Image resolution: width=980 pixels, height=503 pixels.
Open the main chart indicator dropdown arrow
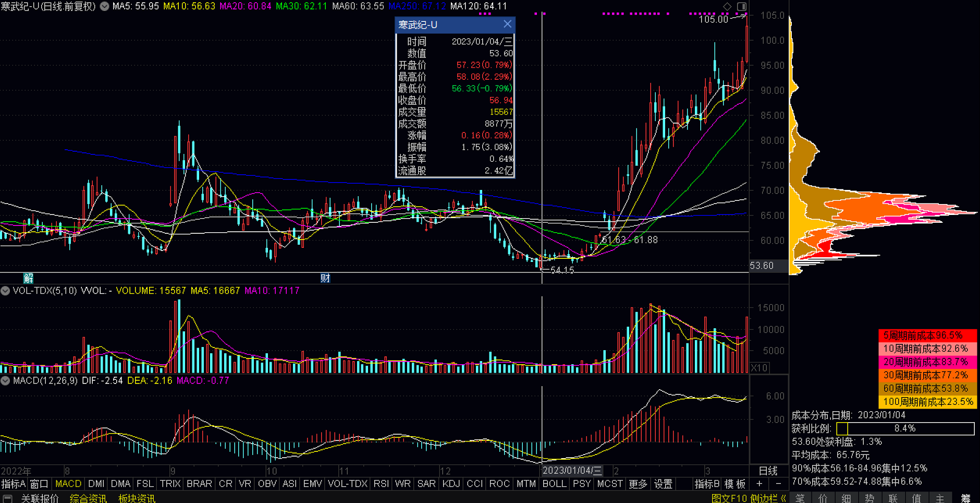pos(105,6)
